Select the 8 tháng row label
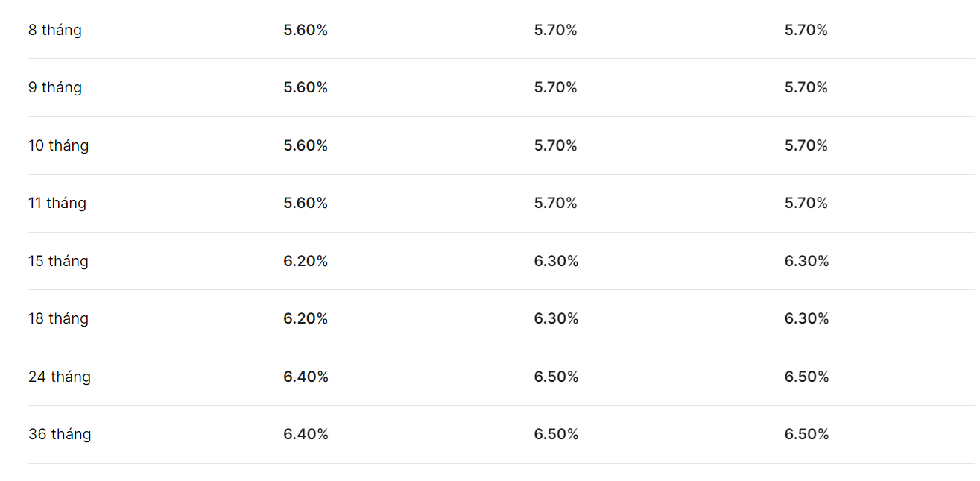 tap(55, 31)
